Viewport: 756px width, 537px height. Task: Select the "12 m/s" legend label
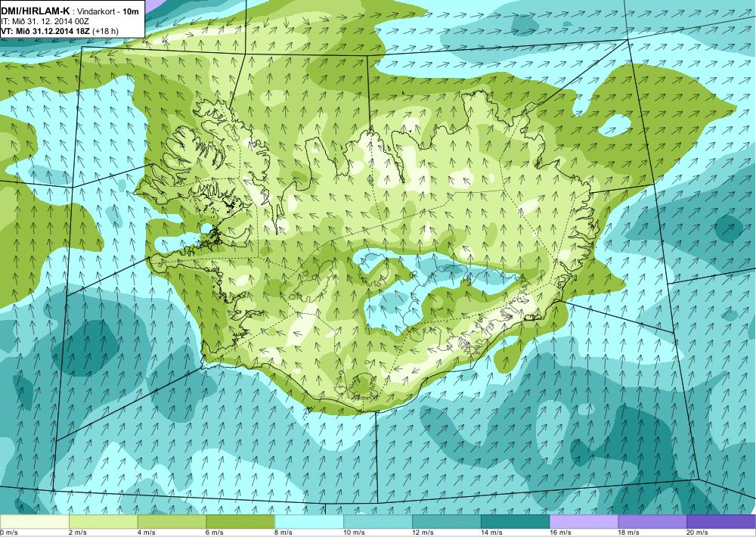(x=423, y=532)
